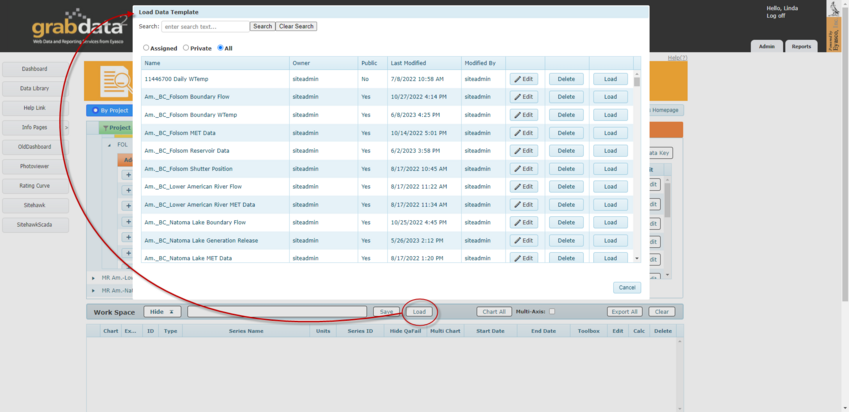The image size is (849, 412).
Task: Click the Work Space Load button
Action: point(419,312)
